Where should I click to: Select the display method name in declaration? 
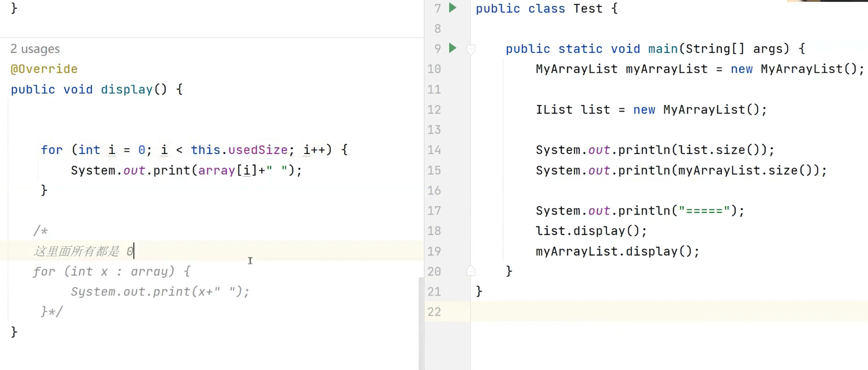pyautogui.click(x=127, y=90)
